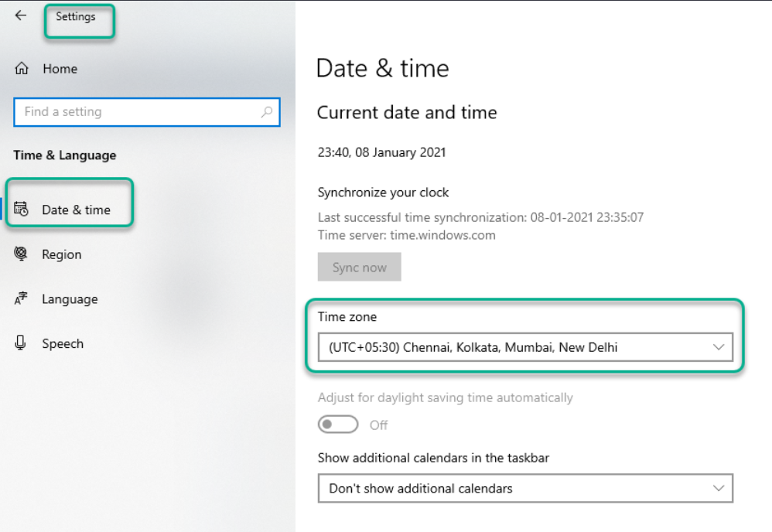This screenshot has width=772, height=532.
Task: Click the search magnifier icon
Action: coord(268,112)
